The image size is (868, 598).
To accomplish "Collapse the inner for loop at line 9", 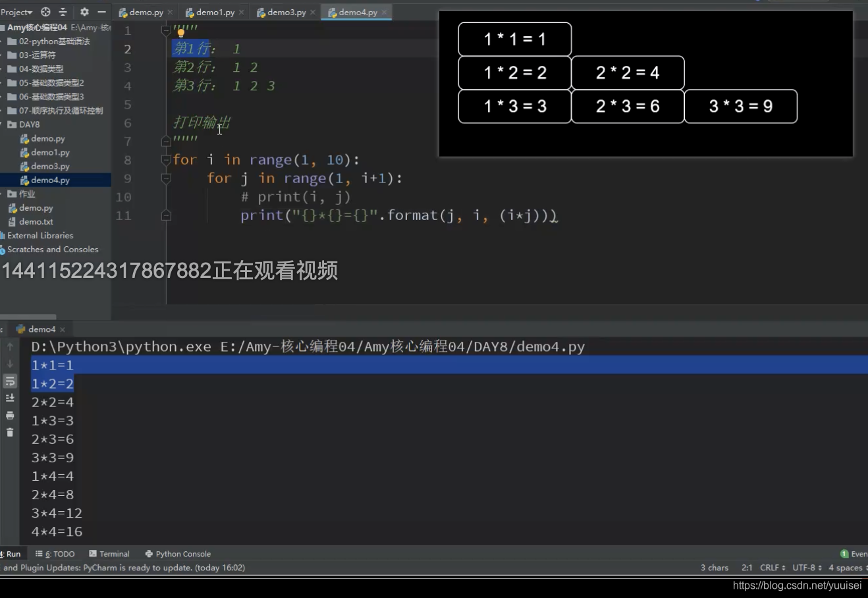I will [x=166, y=178].
